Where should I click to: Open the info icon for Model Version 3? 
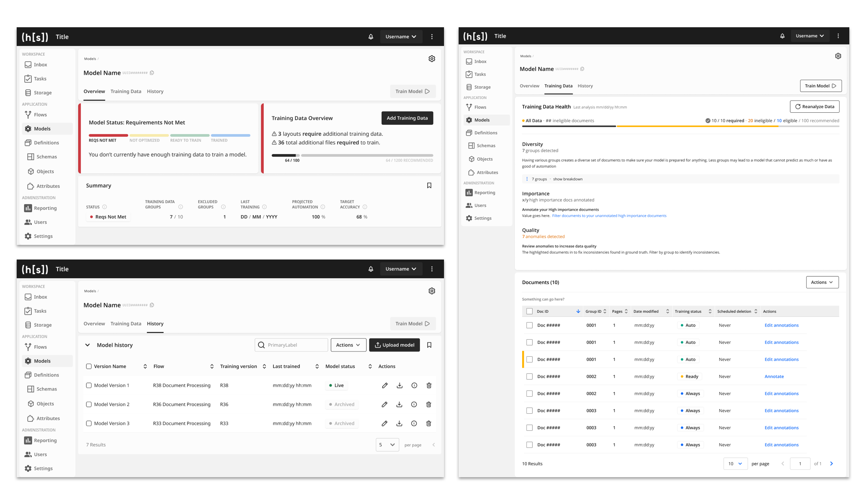(x=414, y=423)
